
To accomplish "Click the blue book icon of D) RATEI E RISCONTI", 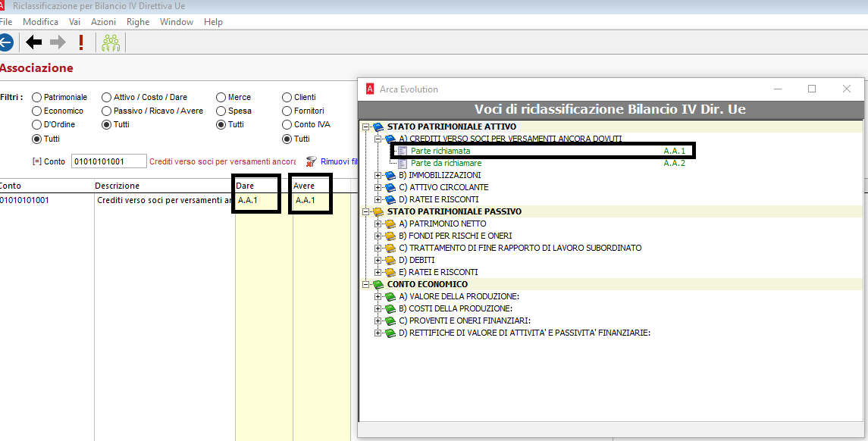I will click(390, 200).
